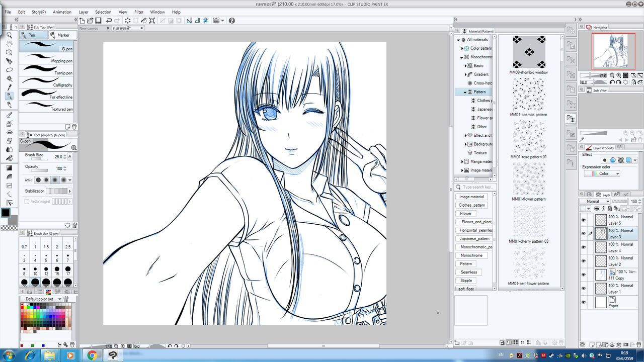Open Chrome from the Windows taskbar
The height and width of the screenshot is (362, 644).
92,355
